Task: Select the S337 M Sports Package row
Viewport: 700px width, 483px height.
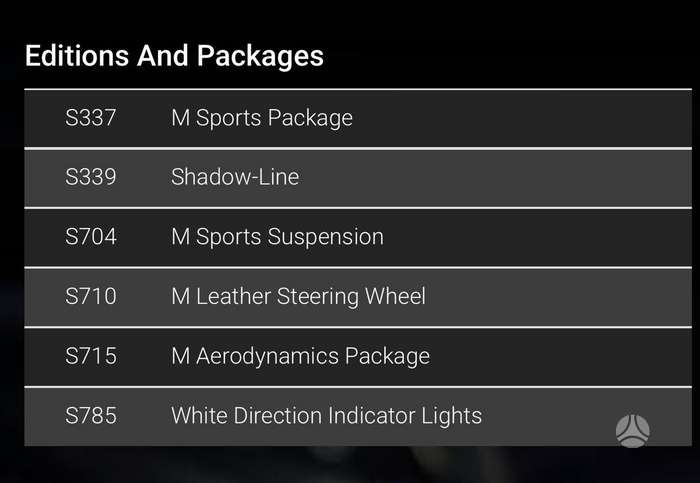Action: pos(358,118)
